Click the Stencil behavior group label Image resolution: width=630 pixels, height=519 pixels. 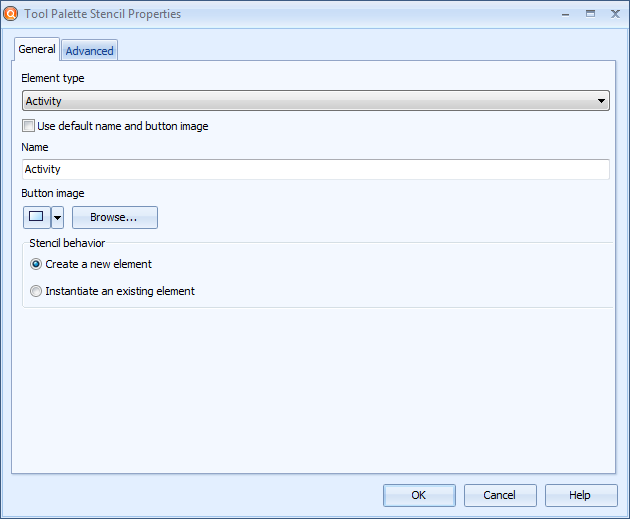click(67, 243)
